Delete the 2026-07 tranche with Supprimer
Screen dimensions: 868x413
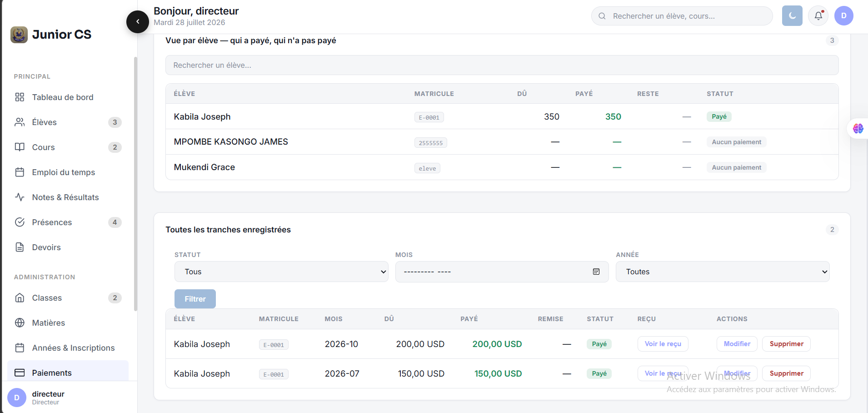[786, 373]
